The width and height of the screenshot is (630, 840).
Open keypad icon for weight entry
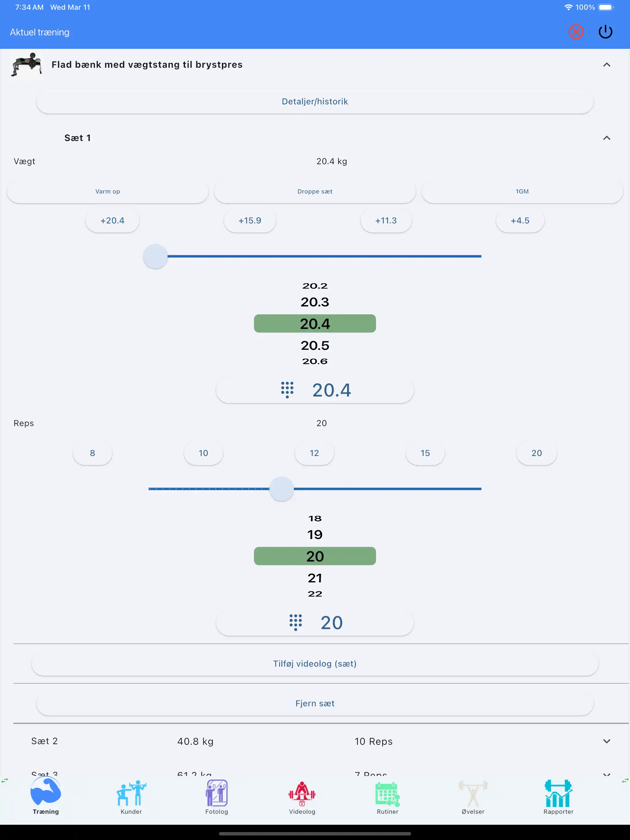[x=287, y=390]
